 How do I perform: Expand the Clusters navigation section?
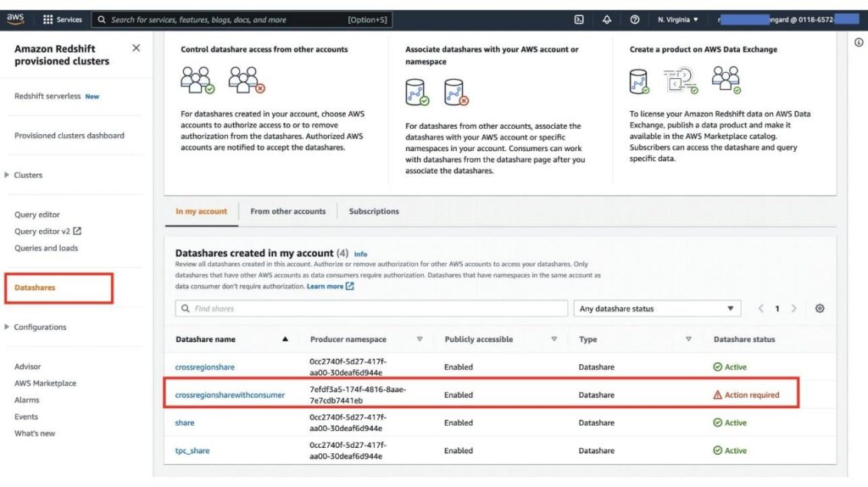pos(7,175)
